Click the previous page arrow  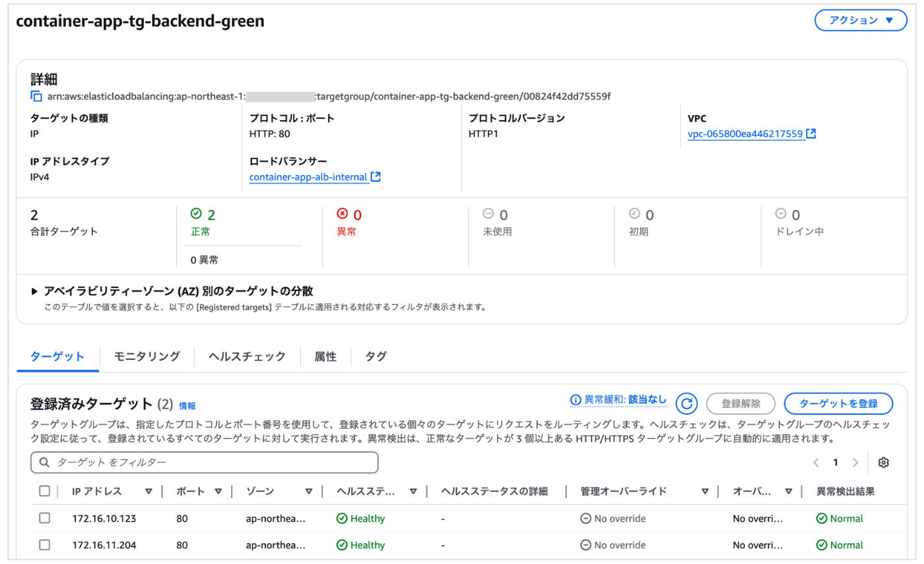coord(816,462)
